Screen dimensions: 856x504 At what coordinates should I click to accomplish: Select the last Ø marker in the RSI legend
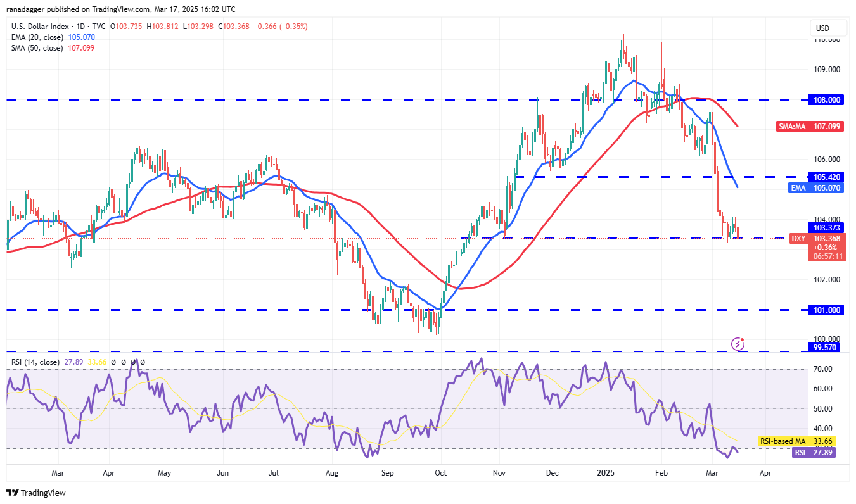pos(143,362)
